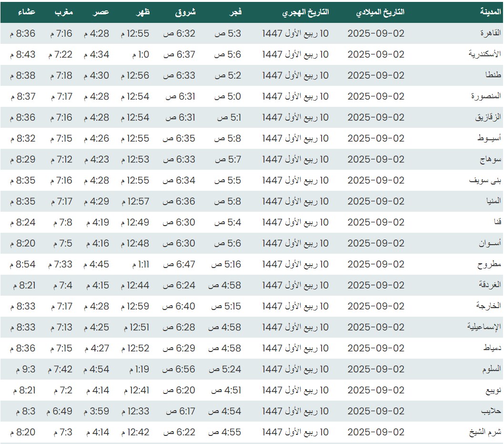Select the فجر column header
The width and height of the screenshot is (504, 444).
click(x=236, y=12)
